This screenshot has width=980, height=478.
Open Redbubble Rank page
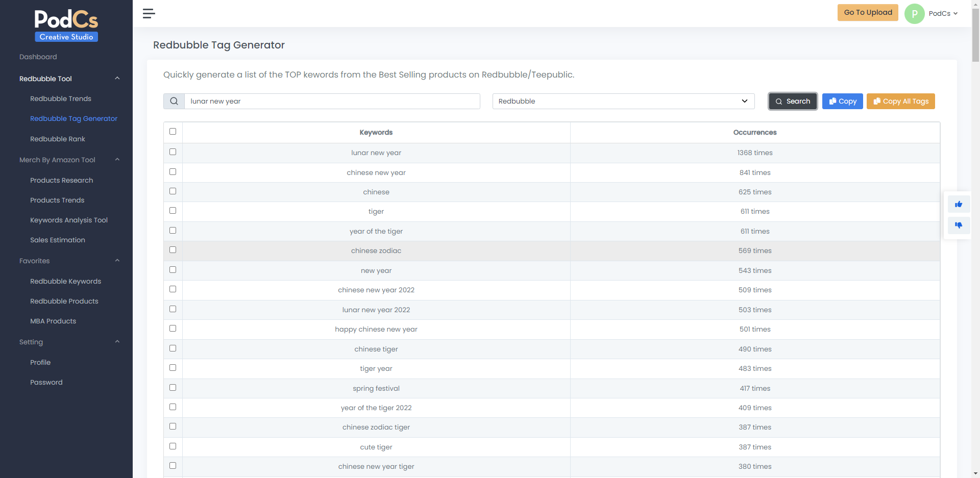pyautogui.click(x=58, y=139)
